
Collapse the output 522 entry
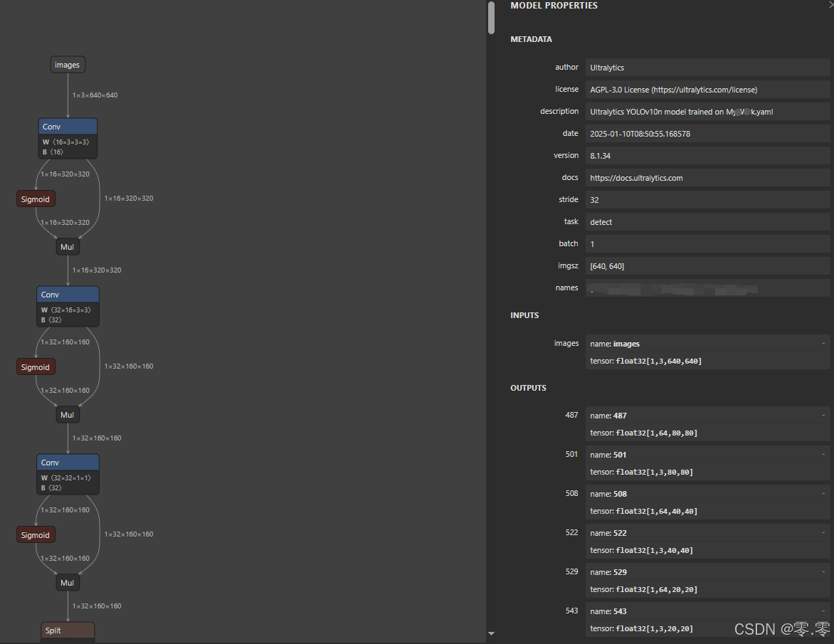(x=823, y=533)
